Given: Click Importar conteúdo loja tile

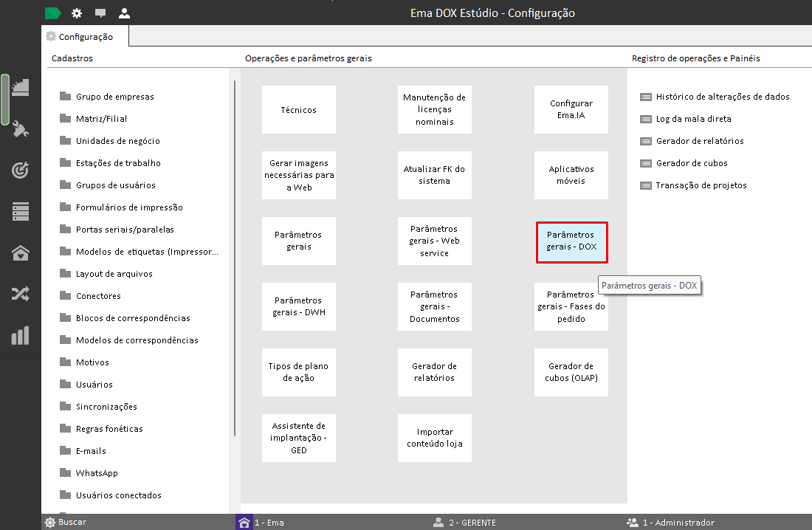Looking at the screenshot, I should pos(435,438).
